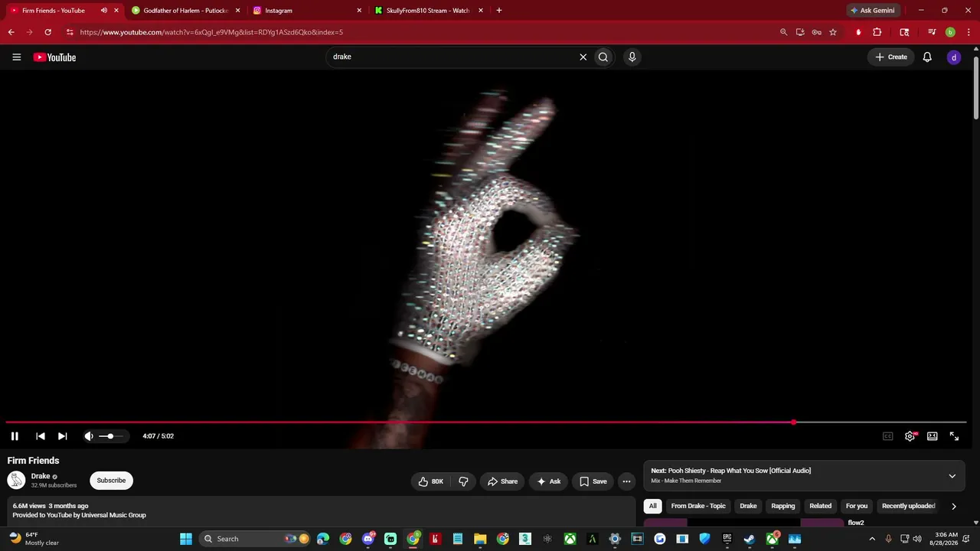Reload the current page
This screenshot has height=551, width=980.
coord(47,32)
